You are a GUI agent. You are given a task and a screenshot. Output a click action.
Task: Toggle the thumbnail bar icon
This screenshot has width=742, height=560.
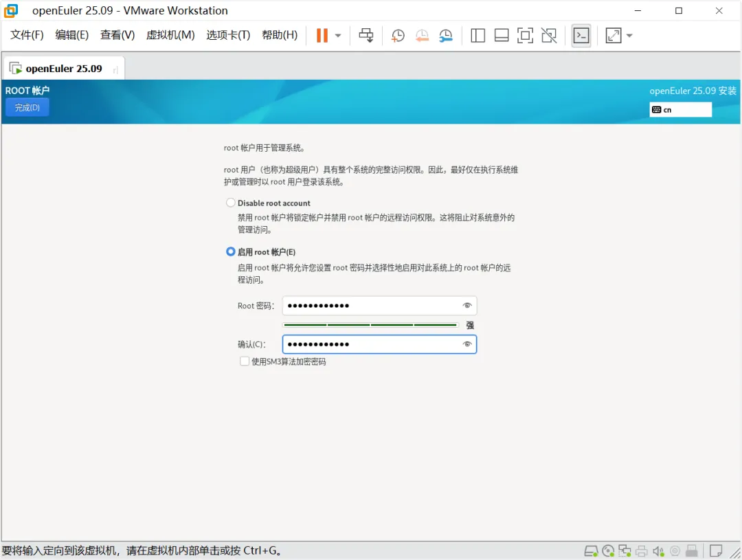(x=501, y=36)
